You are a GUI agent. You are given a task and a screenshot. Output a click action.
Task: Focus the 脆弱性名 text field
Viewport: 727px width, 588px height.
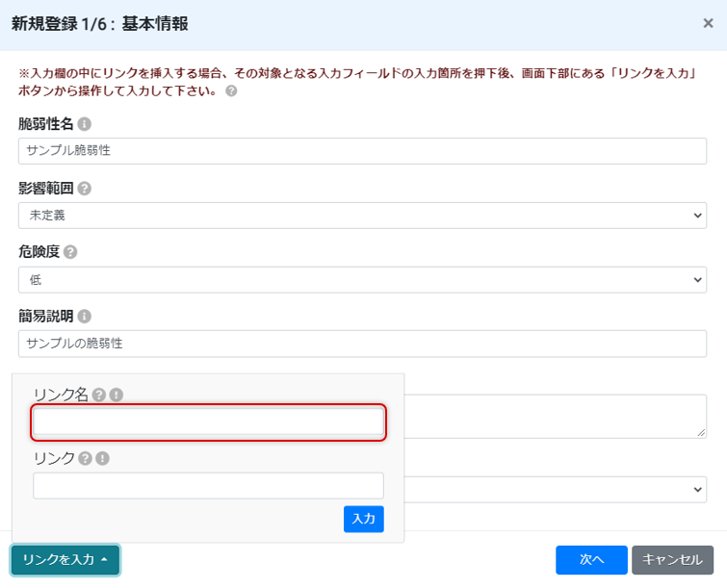click(363, 151)
